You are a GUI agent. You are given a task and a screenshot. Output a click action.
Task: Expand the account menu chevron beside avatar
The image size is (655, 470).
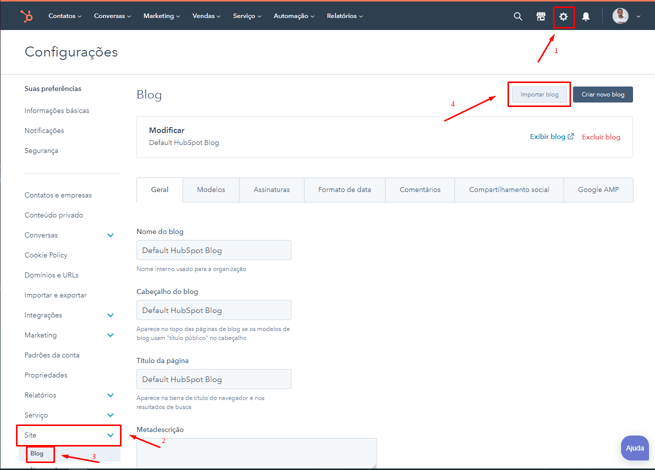(x=638, y=16)
